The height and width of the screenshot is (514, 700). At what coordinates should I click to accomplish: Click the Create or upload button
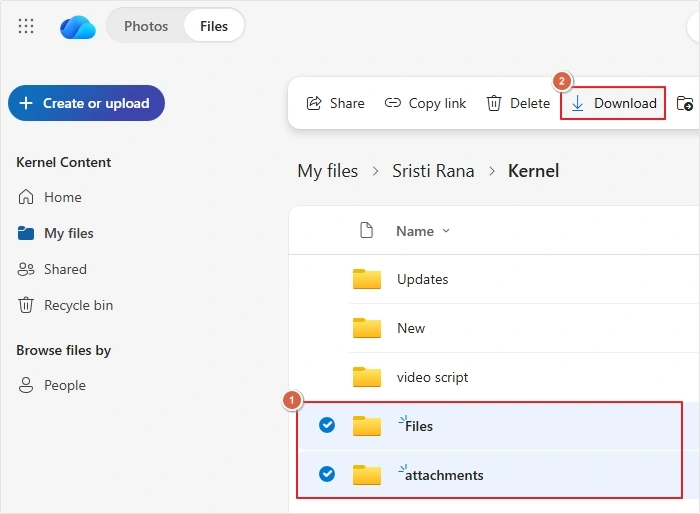pyautogui.click(x=86, y=103)
